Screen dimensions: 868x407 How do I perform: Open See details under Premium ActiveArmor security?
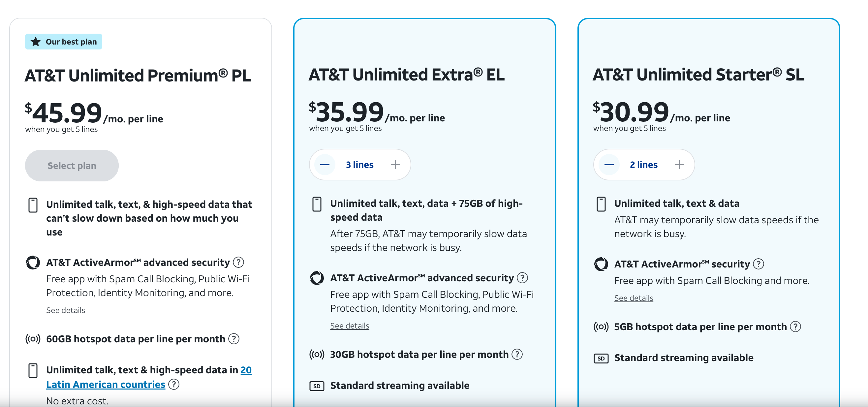[66, 310]
